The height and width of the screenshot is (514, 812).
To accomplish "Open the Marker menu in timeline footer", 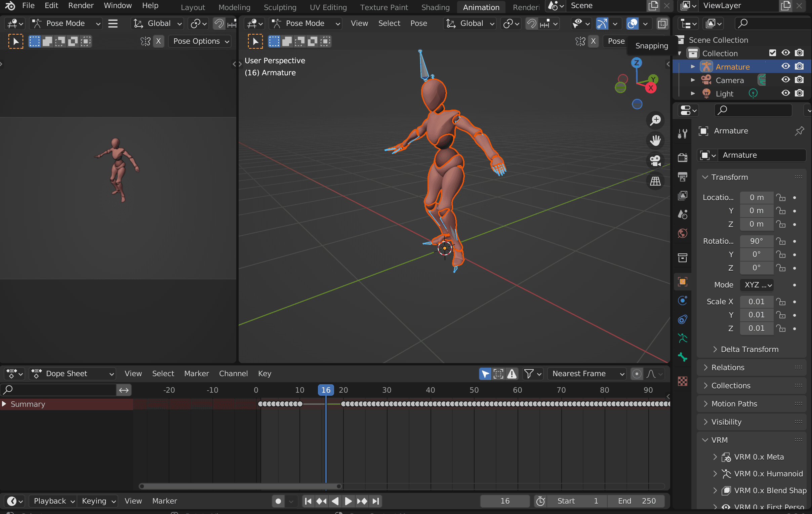I will (x=164, y=501).
